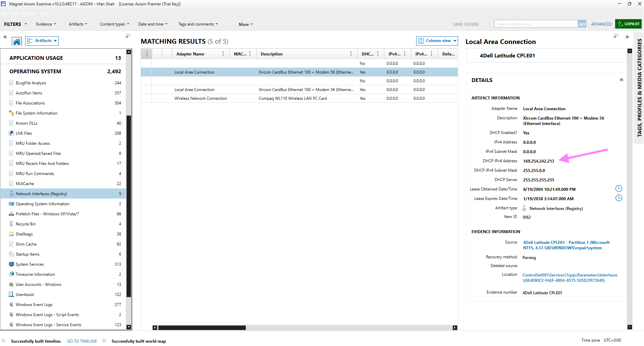Open the Help menu
Viewport: 644px width, 346px height.
[x=44, y=14]
